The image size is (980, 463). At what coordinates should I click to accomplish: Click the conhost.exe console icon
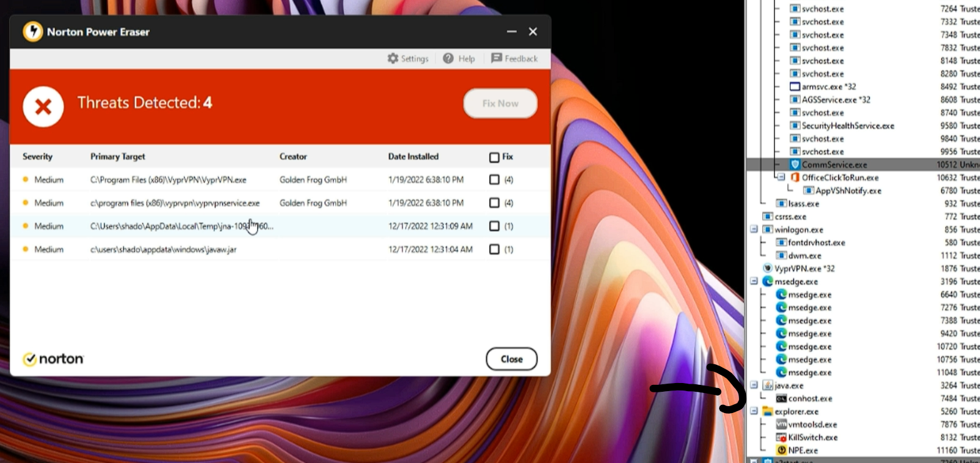(x=781, y=399)
